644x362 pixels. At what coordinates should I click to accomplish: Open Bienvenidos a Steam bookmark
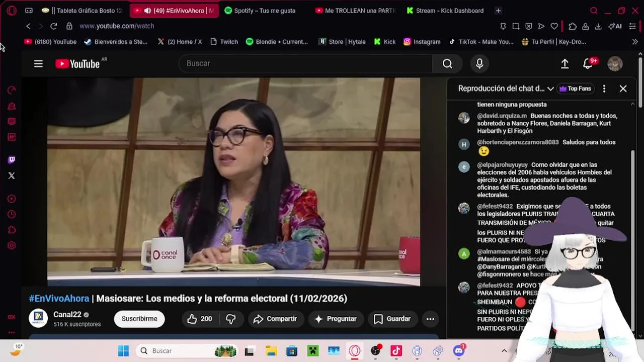coord(116,42)
